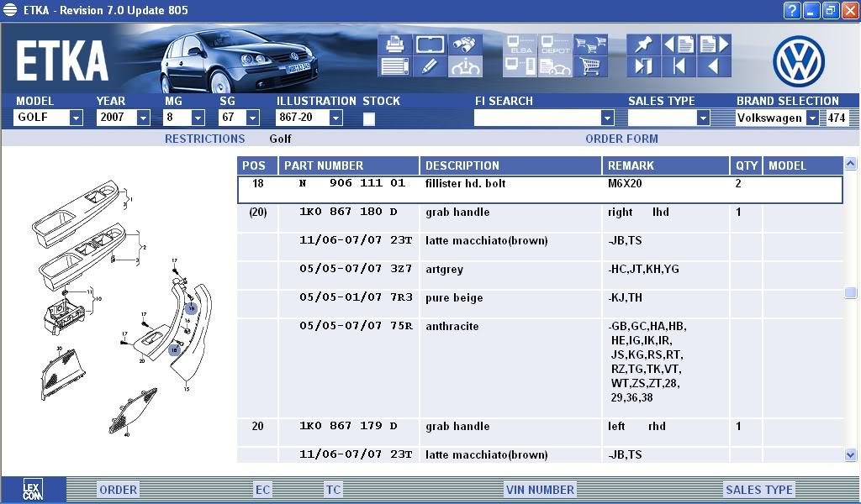Click the TC button in the status bar

point(333,490)
